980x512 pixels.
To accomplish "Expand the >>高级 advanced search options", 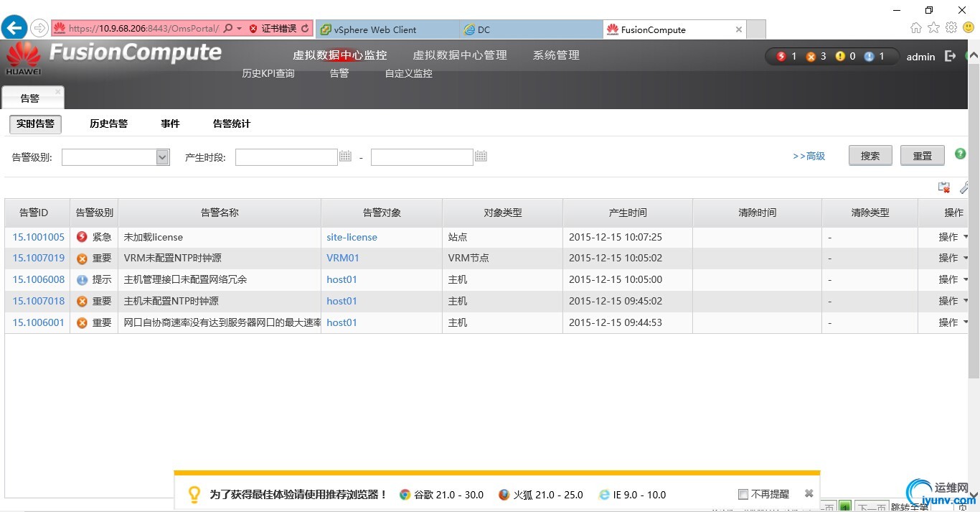I will click(809, 156).
